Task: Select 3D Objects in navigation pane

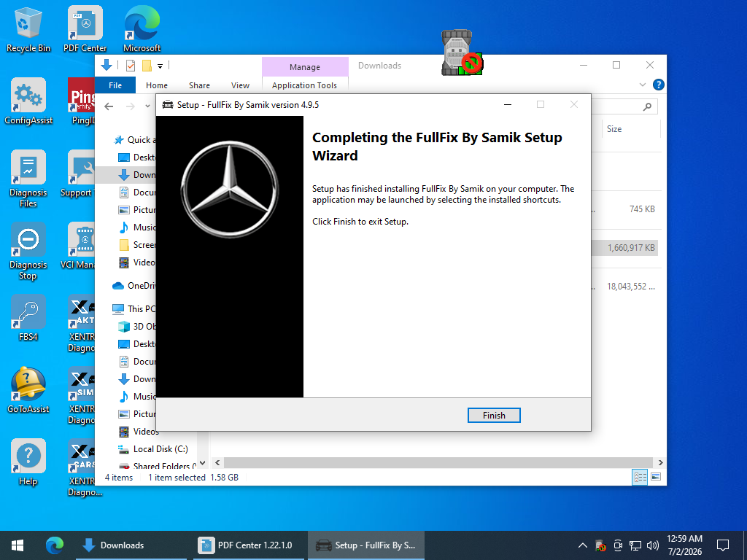Action: (x=136, y=327)
